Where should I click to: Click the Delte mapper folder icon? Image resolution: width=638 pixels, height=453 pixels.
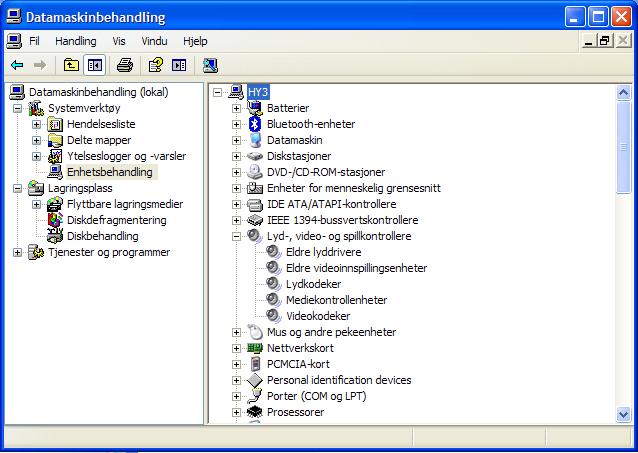coord(55,140)
